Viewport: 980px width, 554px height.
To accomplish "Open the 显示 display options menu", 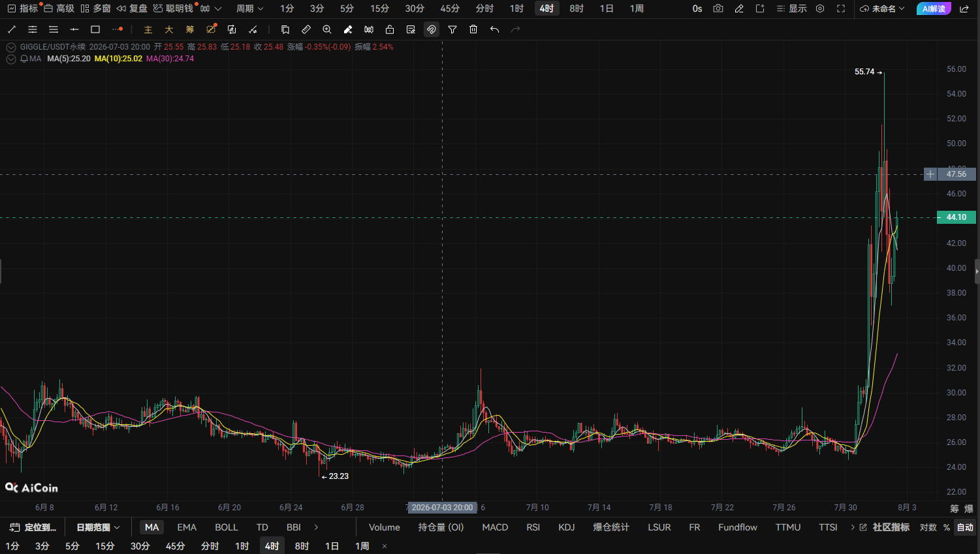I will 792,8.
